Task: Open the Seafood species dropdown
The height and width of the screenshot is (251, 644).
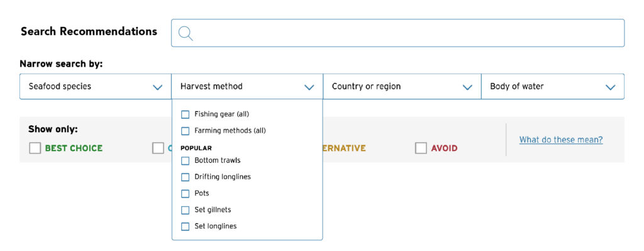Action: (96, 86)
